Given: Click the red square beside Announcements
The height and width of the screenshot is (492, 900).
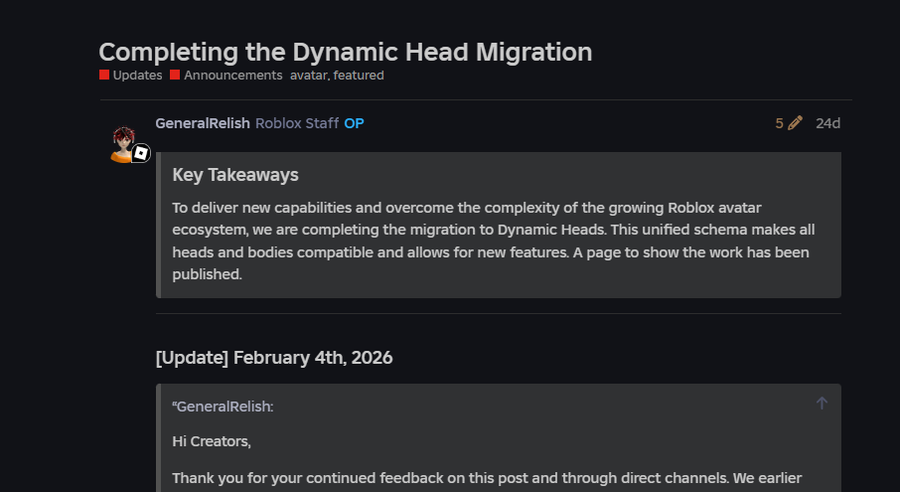Looking at the screenshot, I should (175, 75).
